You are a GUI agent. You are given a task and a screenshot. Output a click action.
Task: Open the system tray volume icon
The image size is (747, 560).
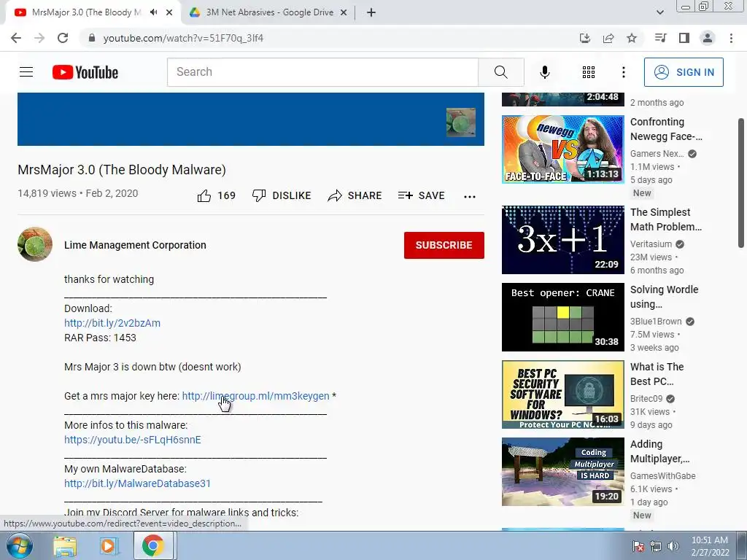(673, 546)
